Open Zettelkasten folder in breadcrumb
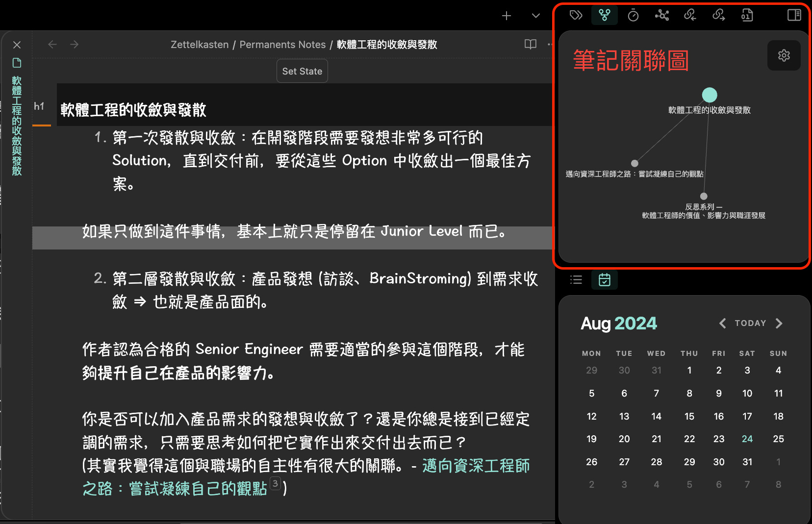Image resolution: width=812 pixels, height=524 pixels. [200, 45]
